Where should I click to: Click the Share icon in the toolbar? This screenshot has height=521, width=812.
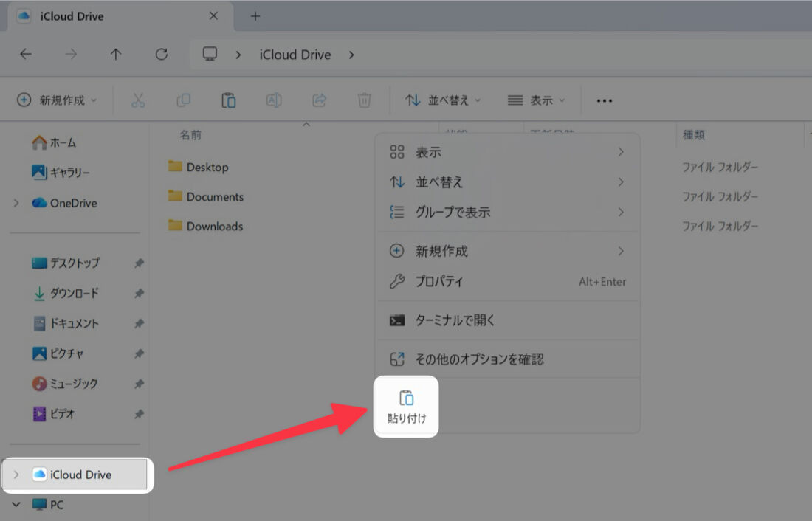click(319, 100)
